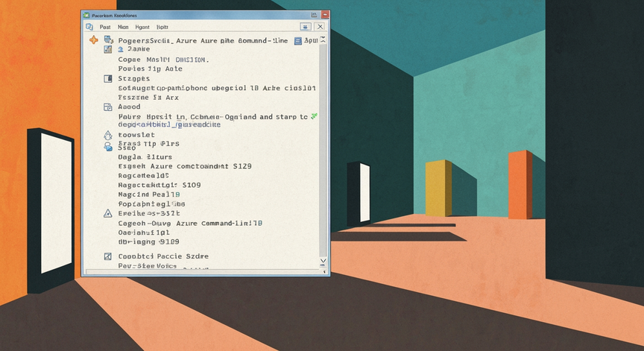Select the 'SofAugntqp-parhiphonc ubegriol' row
The image size is (644, 351).
(x=217, y=88)
